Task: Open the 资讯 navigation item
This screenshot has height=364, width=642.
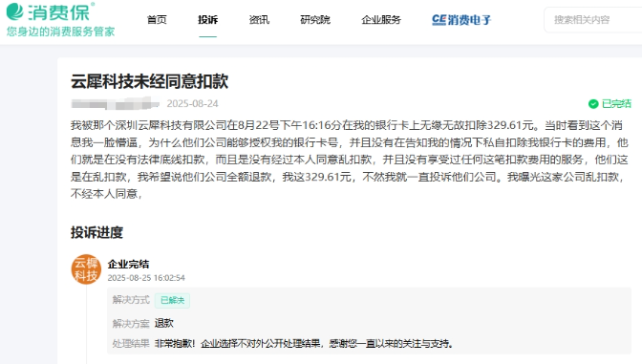Action: [x=259, y=20]
